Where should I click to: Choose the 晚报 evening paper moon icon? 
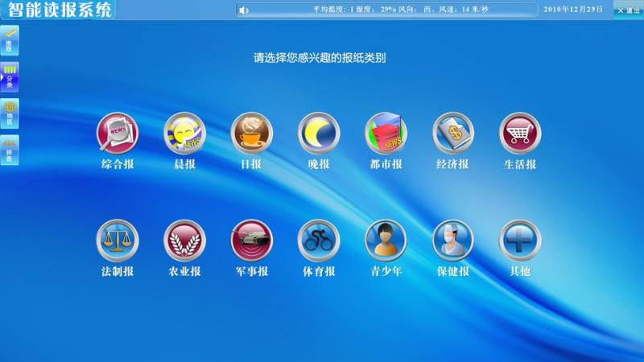coord(319,134)
